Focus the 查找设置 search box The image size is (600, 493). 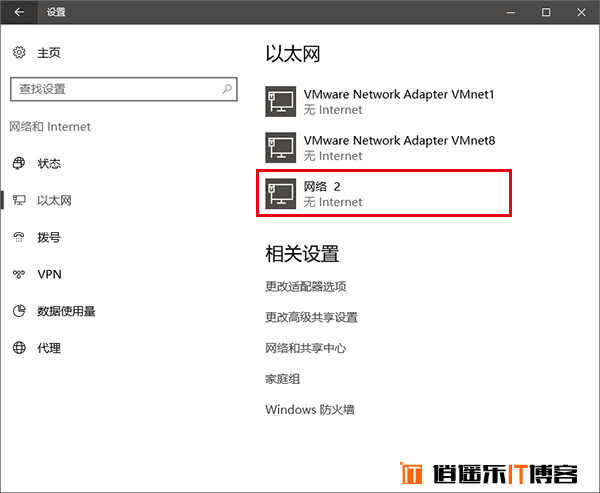coord(124,89)
